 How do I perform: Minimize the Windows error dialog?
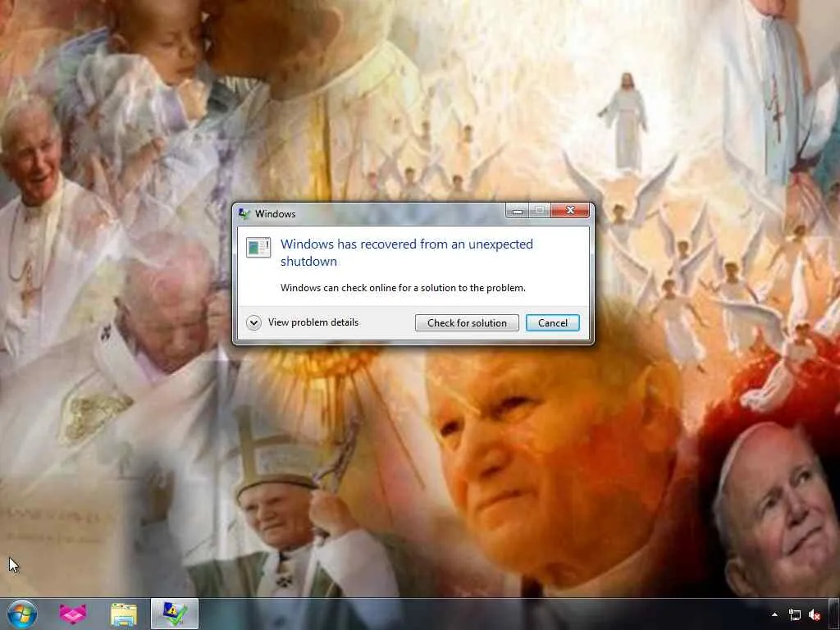click(517, 211)
